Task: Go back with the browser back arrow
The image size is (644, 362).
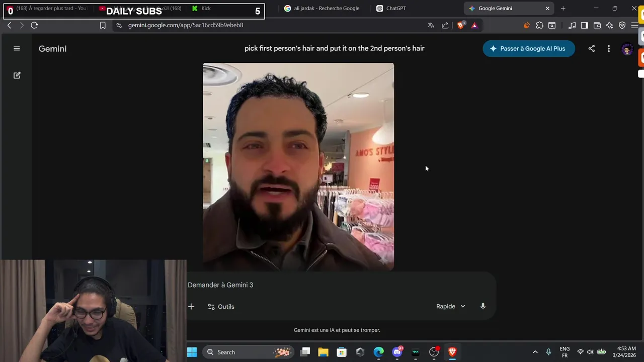Action: [x=9, y=25]
